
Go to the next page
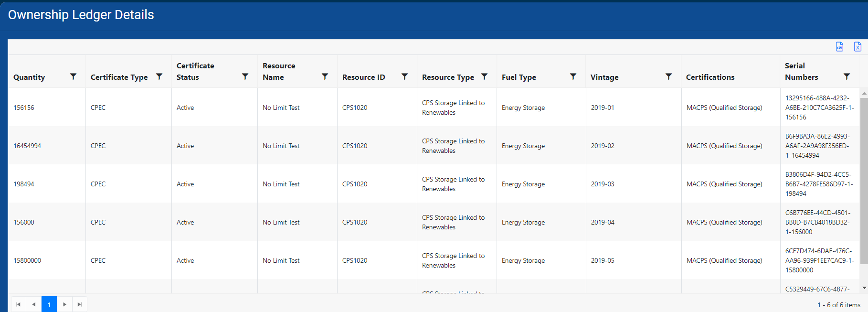tap(64, 304)
